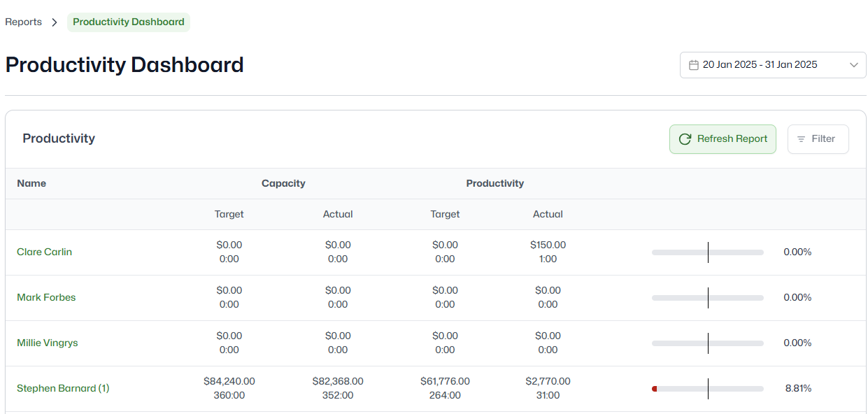Click the Name column header
Screen dimensions: 868x414
31,183
